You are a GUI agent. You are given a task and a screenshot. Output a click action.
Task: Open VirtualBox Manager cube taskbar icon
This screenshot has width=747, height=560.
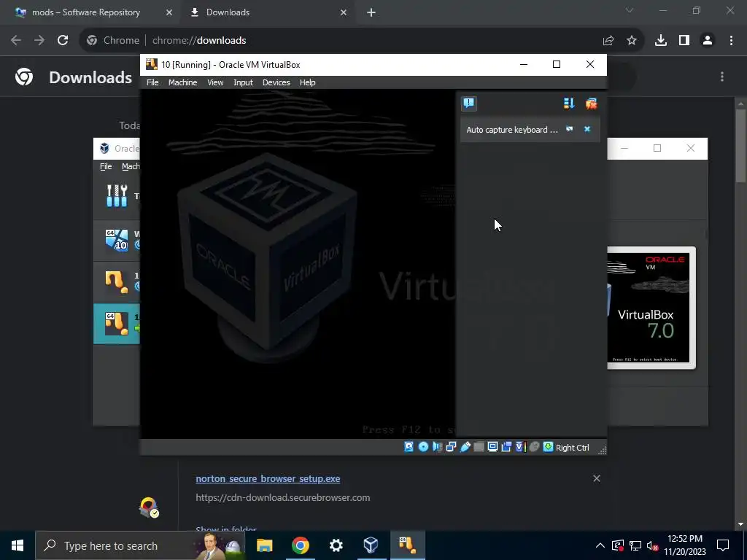click(x=371, y=545)
